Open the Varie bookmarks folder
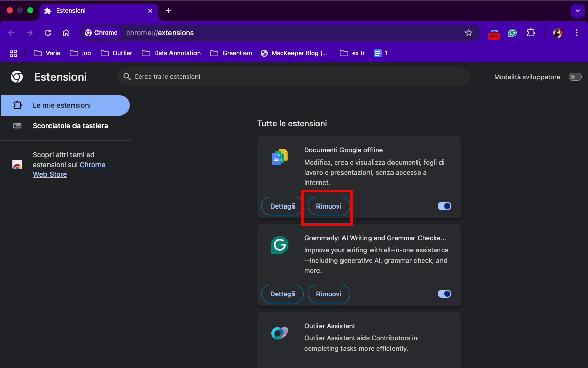Image resolution: width=588 pixels, height=368 pixels. point(46,53)
